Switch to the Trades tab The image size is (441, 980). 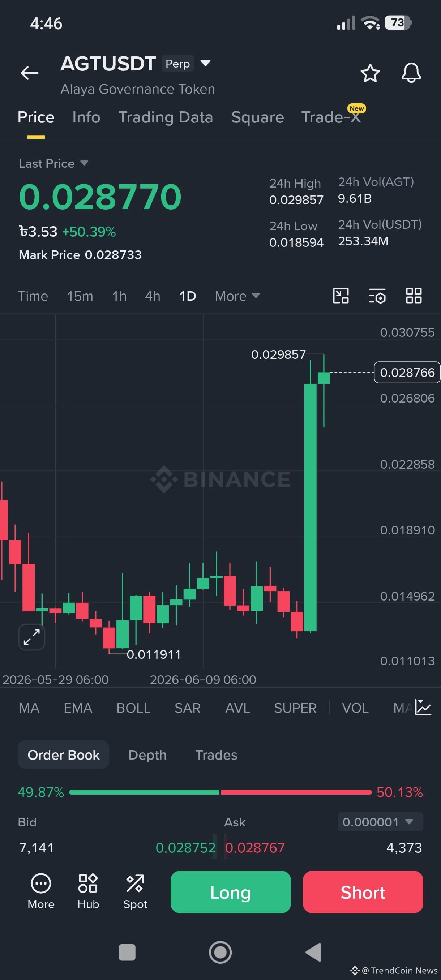(216, 755)
